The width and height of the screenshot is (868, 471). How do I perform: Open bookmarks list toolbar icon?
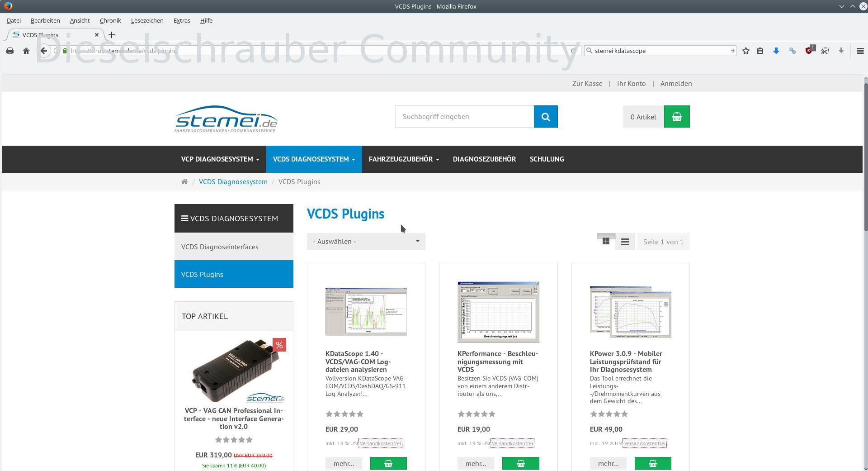pos(760,51)
